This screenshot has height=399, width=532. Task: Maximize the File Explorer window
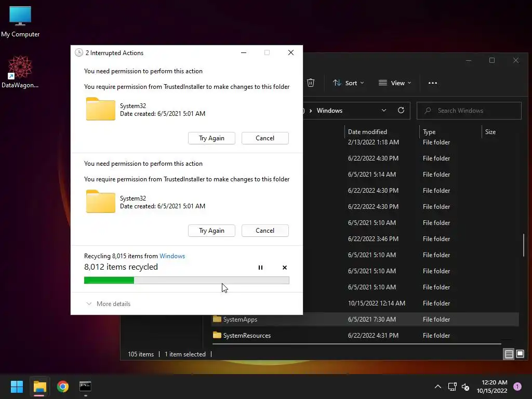[492, 60]
